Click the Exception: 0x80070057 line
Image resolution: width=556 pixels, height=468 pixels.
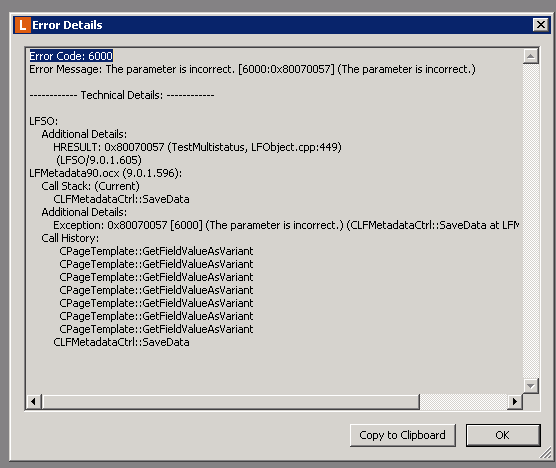286,225
